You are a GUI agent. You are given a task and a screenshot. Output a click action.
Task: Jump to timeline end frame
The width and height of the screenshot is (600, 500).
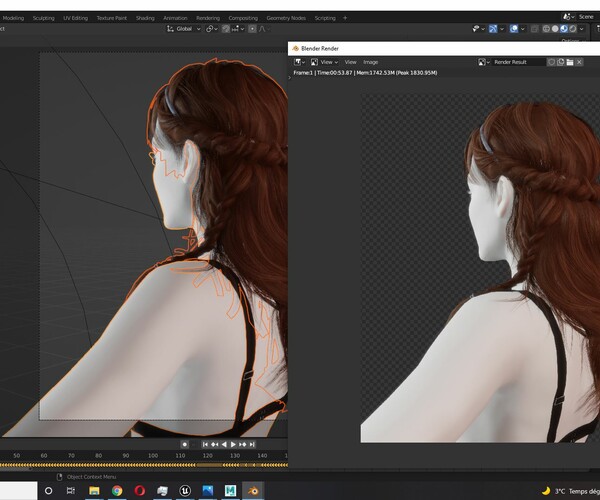(x=252, y=444)
